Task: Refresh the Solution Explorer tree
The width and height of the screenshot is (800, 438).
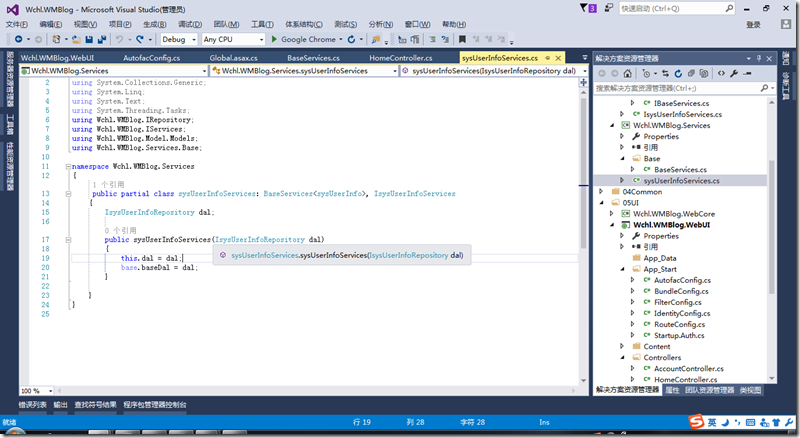Action: (x=678, y=74)
